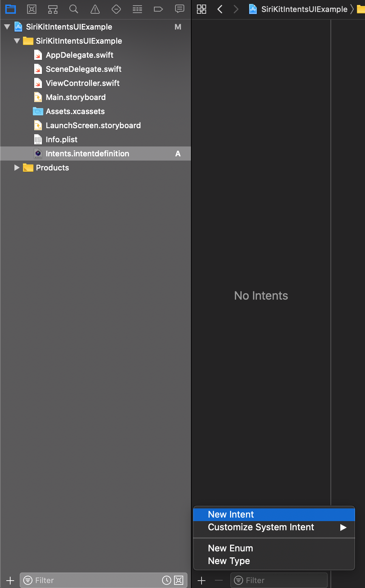The width and height of the screenshot is (365, 588).
Task: Expand the Products folder
Action: pos(17,168)
